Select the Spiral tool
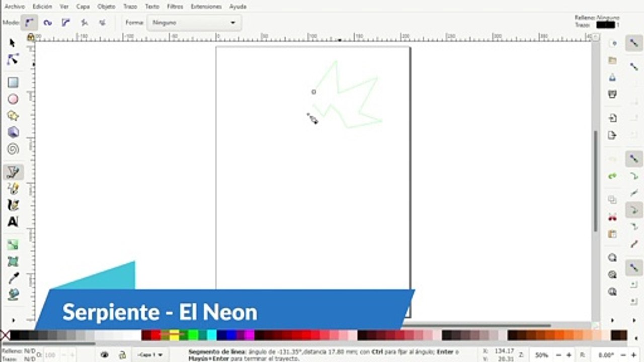 tap(13, 149)
